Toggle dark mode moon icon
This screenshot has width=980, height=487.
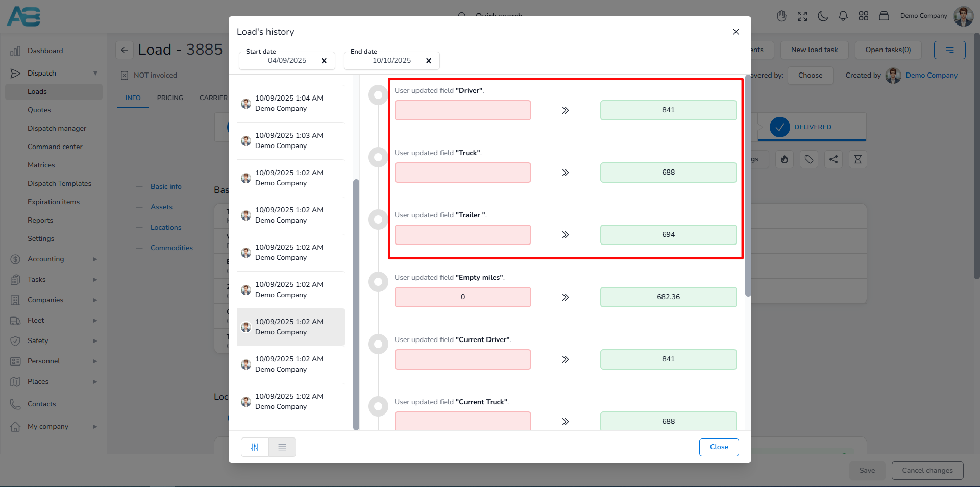click(x=822, y=16)
